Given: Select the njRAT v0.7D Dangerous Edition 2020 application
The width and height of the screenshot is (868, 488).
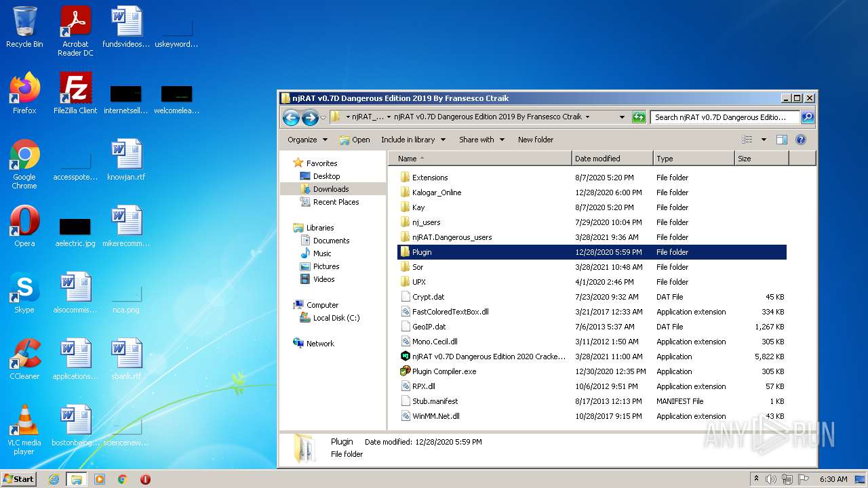Looking at the screenshot, I should click(483, 357).
